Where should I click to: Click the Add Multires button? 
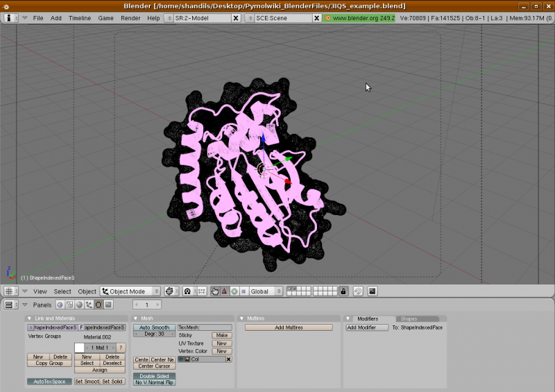pos(288,327)
